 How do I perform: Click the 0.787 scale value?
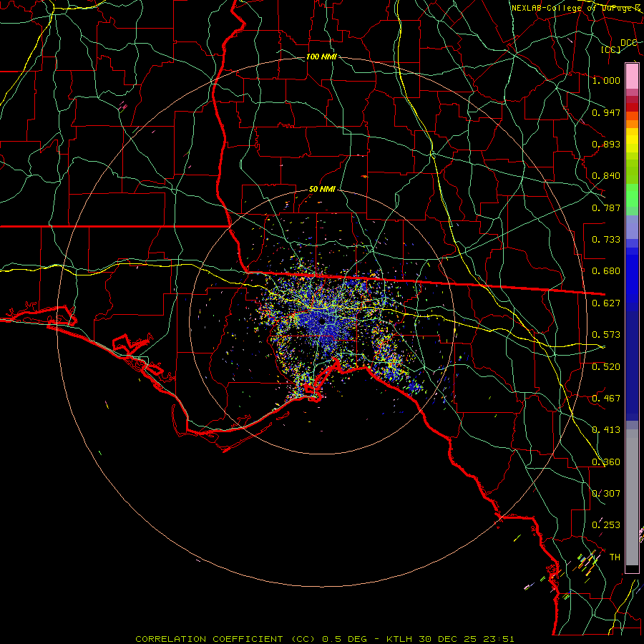[x=606, y=208]
